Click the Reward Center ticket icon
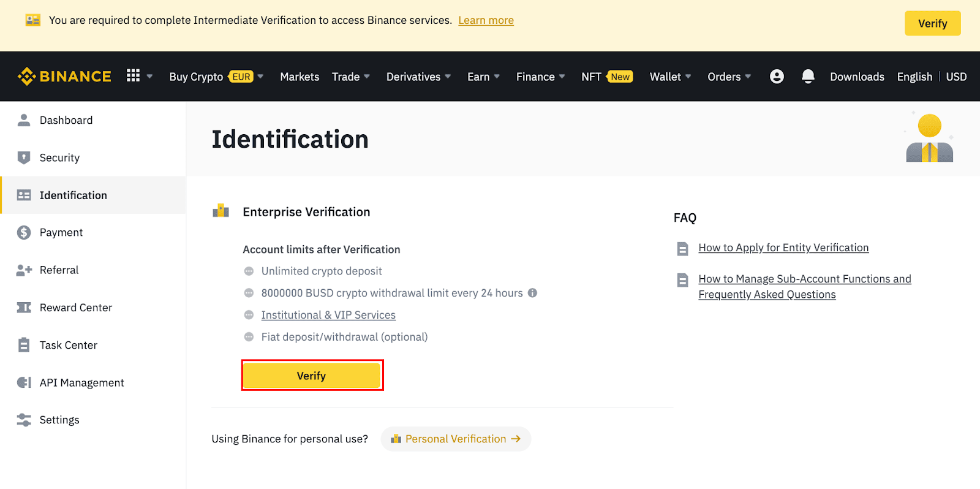The width and height of the screenshot is (980, 489). coord(24,308)
